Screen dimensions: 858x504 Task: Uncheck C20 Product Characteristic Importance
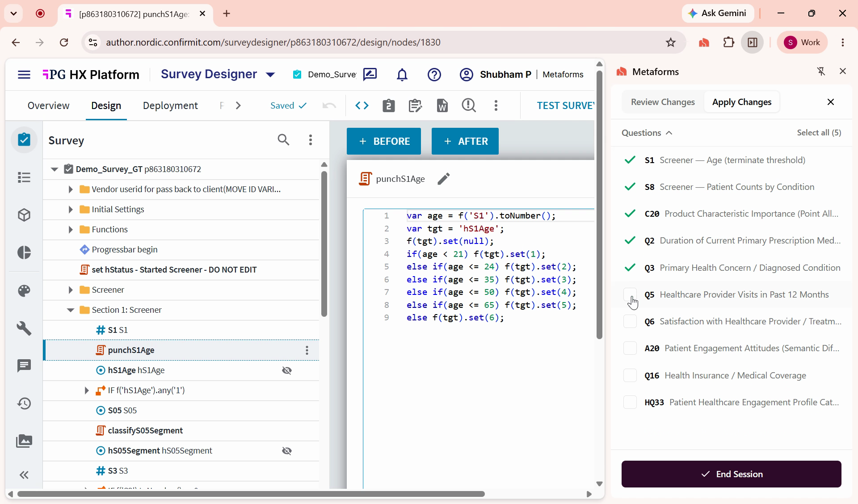click(x=630, y=214)
